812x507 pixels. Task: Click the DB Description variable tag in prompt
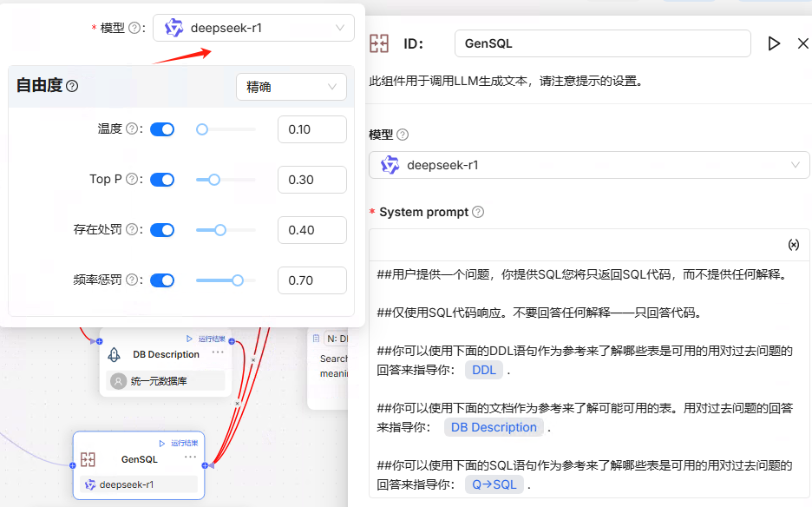[x=493, y=427]
